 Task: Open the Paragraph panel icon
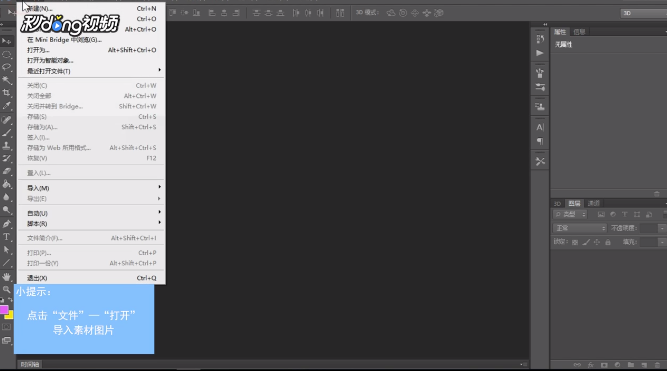pyautogui.click(x=540, y=141)
